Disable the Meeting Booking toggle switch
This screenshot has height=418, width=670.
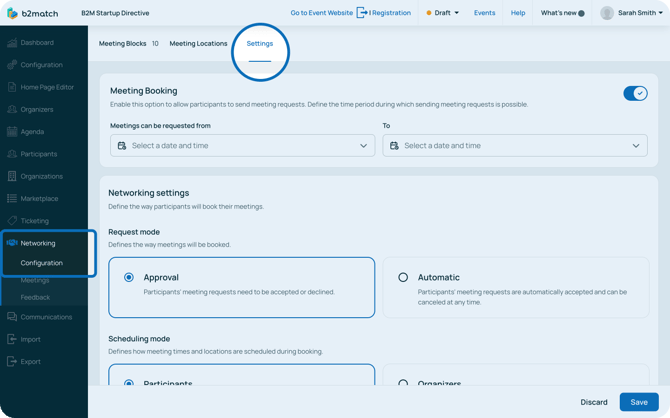click(x=635, y=93)
